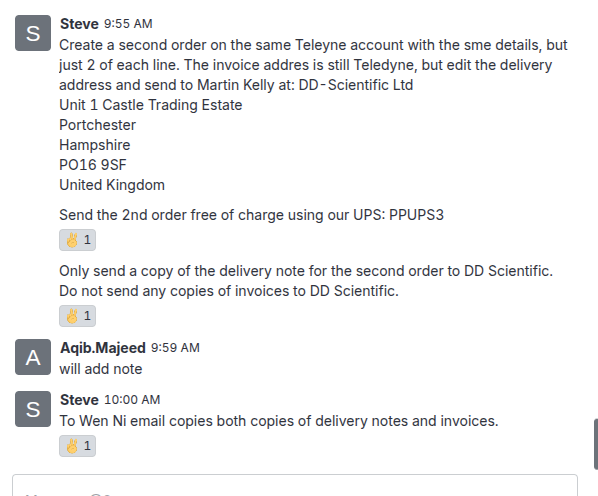Open Steve's profile from the 10:00 AM name
The image size is (598, 496).
pos(79,400)
